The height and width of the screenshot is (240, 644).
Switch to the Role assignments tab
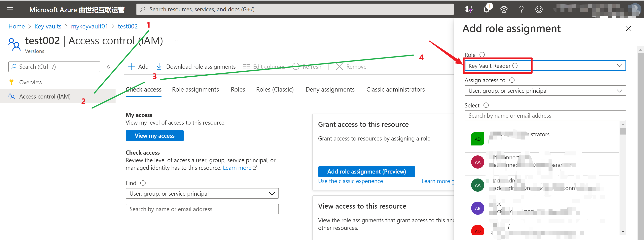pos(195,90)
